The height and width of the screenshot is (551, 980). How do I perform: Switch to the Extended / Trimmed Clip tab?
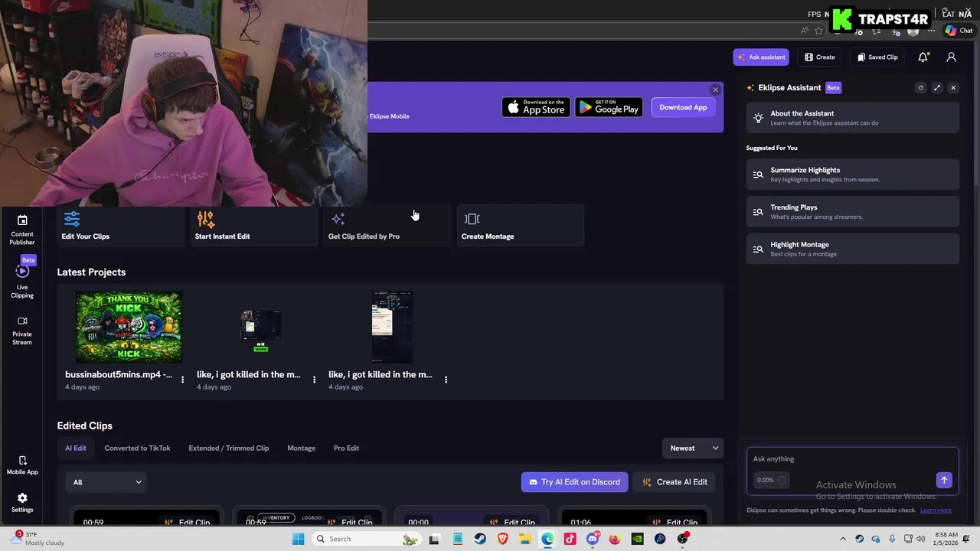click(x=229, y=448)
